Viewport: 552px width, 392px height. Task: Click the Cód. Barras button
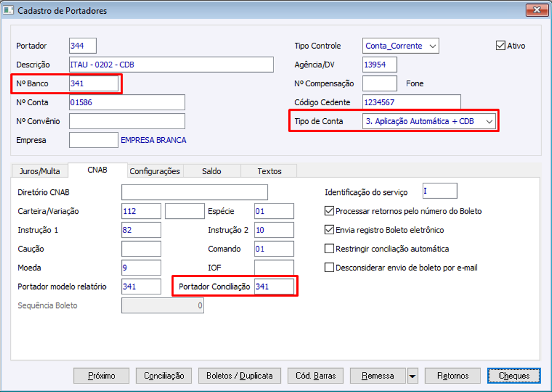[x=311, y=376]
